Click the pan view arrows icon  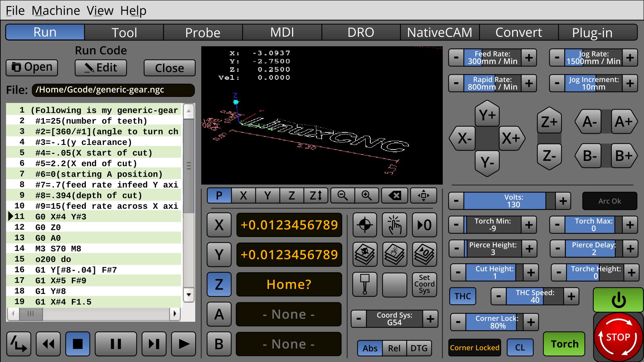424,195
